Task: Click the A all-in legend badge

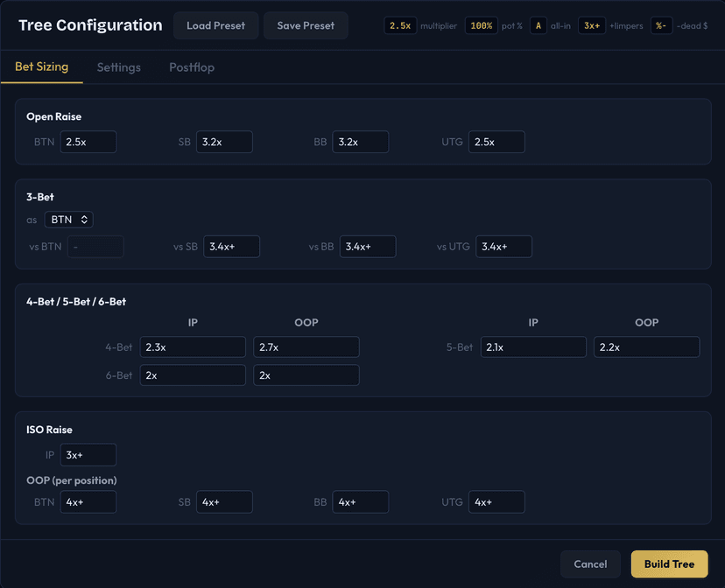Action: pos(538,26)
